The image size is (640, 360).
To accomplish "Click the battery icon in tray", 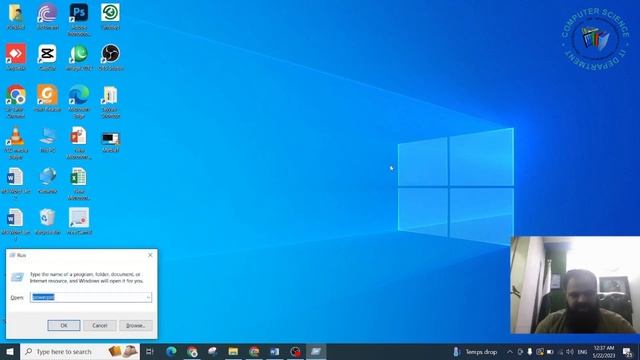I will click(x=550, y=351).
